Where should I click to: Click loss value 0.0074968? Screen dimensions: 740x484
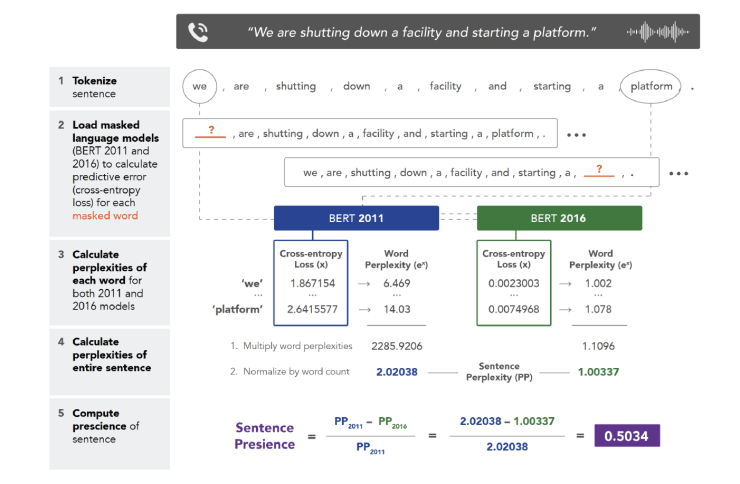tap(513, 309)
